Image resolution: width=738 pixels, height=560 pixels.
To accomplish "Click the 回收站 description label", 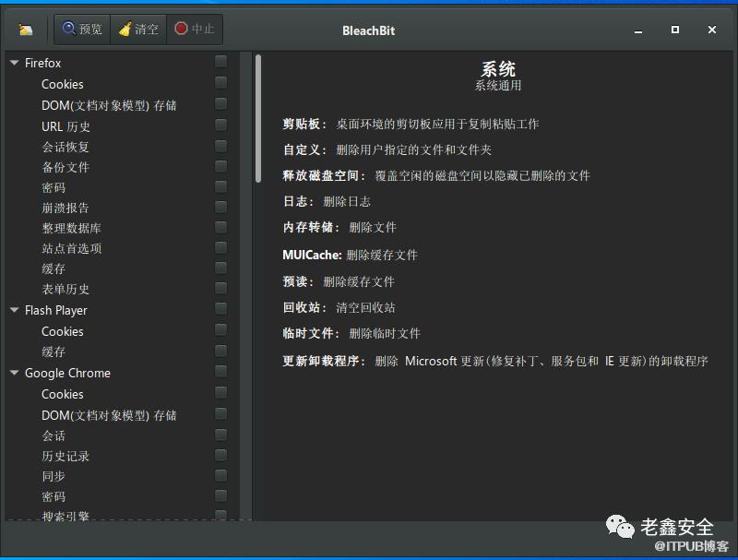I will (304, 308).
